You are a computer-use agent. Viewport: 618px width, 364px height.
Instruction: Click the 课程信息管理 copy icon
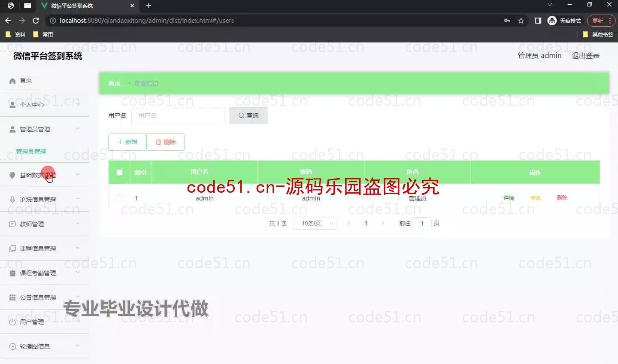12,249
